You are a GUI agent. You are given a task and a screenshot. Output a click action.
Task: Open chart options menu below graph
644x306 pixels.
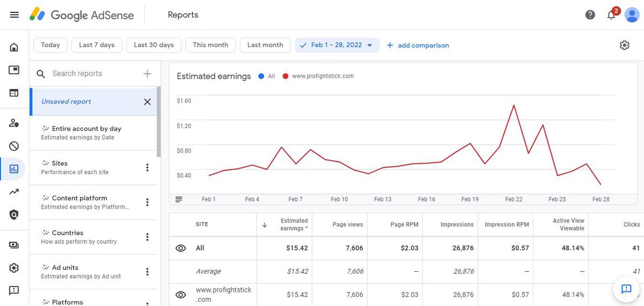[179, 199]
